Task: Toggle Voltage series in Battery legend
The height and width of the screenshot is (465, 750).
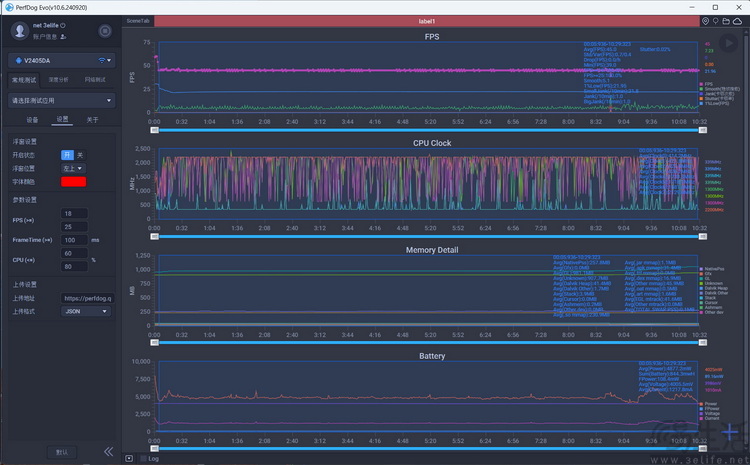Action: pos(709,413)
